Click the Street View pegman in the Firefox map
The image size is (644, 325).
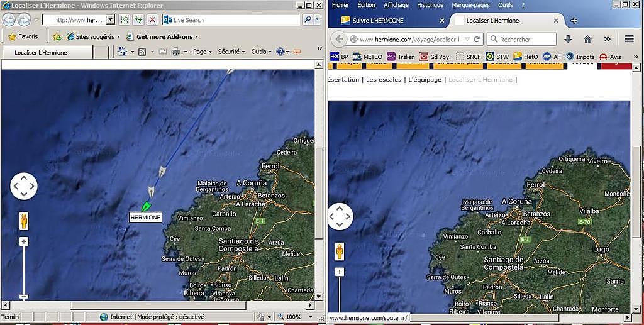coord(339,251)
